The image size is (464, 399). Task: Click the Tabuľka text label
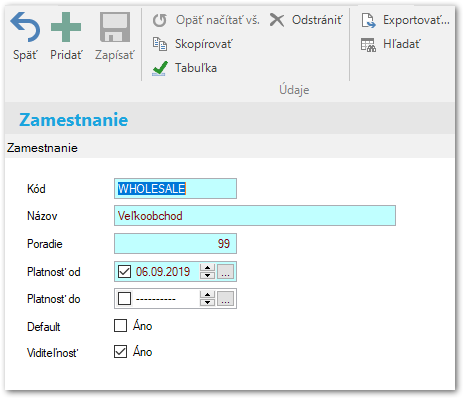tap(196, 68)
